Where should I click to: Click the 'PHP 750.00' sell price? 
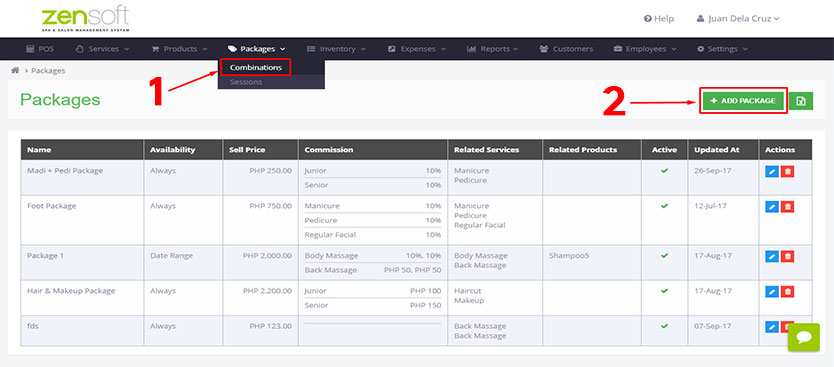tap(270, 206)
